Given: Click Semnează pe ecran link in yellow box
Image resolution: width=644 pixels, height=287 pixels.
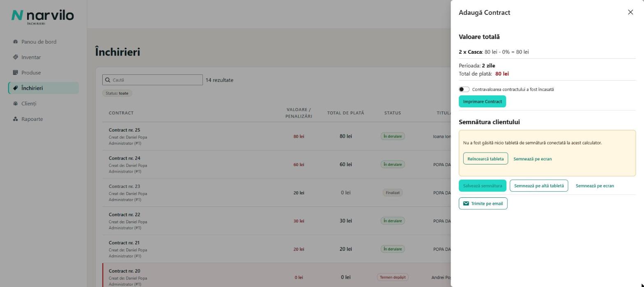Looking at the screenshot, I should 532,159.
